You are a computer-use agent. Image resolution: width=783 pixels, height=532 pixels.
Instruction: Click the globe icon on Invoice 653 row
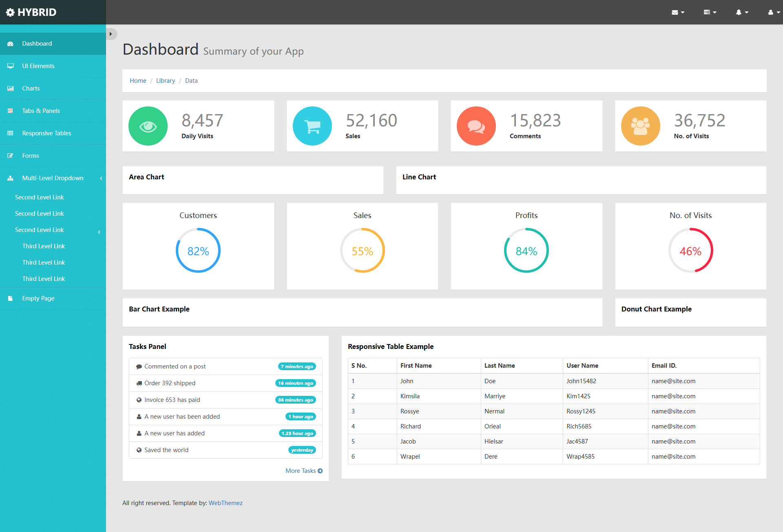coord(139,400)
